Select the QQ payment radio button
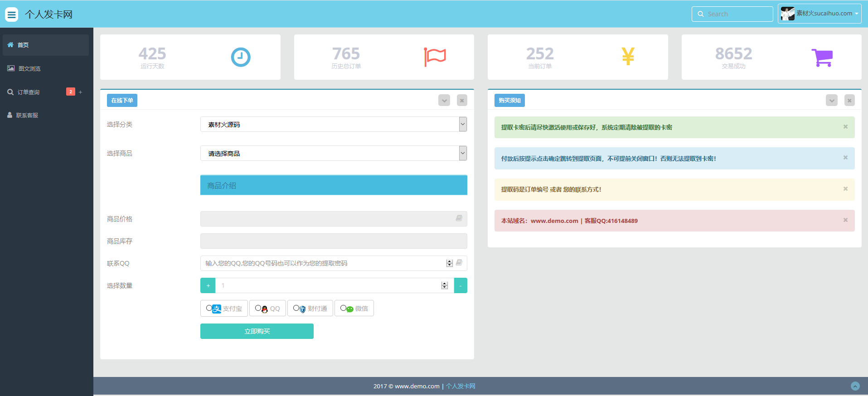The height and width of the screenshot is (396, 868). (x=258, y=308)
